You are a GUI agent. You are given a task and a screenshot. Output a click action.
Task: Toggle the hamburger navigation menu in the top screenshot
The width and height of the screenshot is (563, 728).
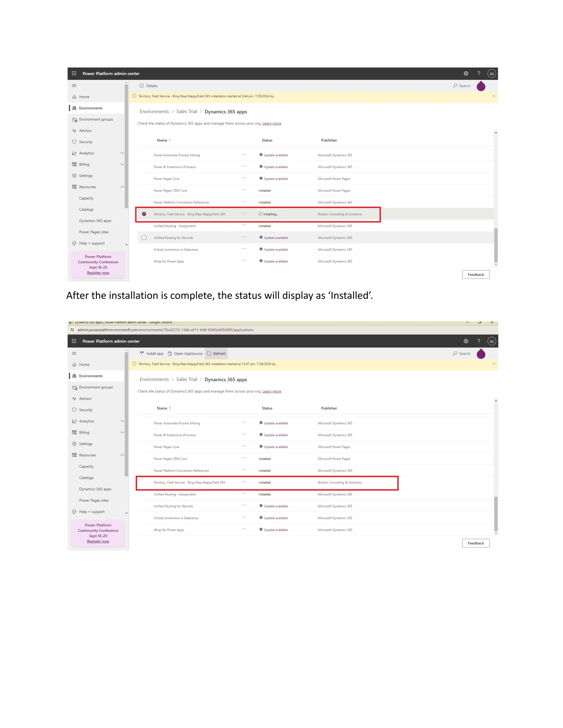74,86
